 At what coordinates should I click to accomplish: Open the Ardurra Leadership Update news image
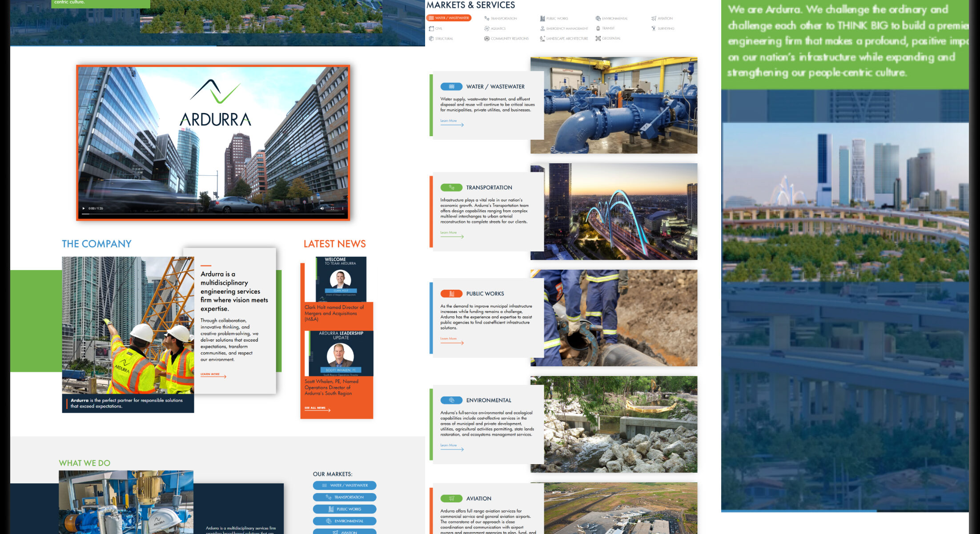coord(340,354)
